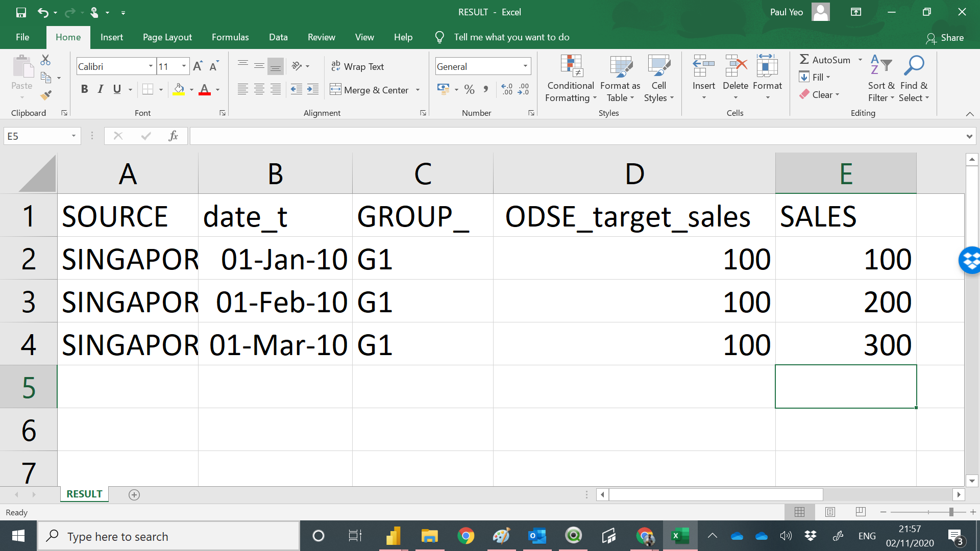Open Cell Styles gallery

658,78
